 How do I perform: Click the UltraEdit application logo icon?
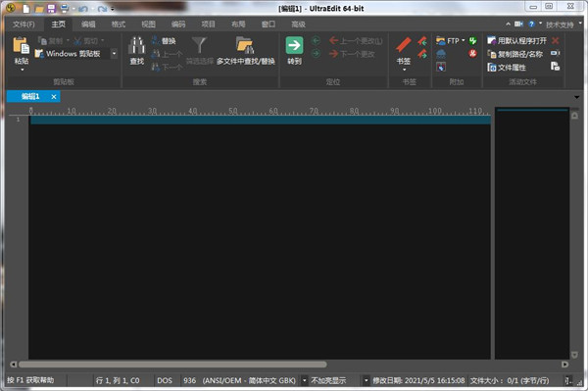click(x=10, y=7)
